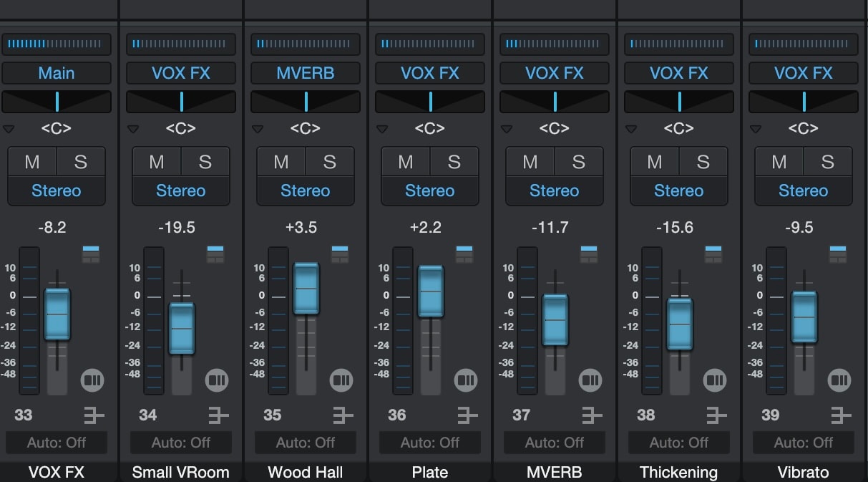Screen dimensions: 868x482
Task: Open the Main output selector on VOX FX
Action: (x=57, y=73)
